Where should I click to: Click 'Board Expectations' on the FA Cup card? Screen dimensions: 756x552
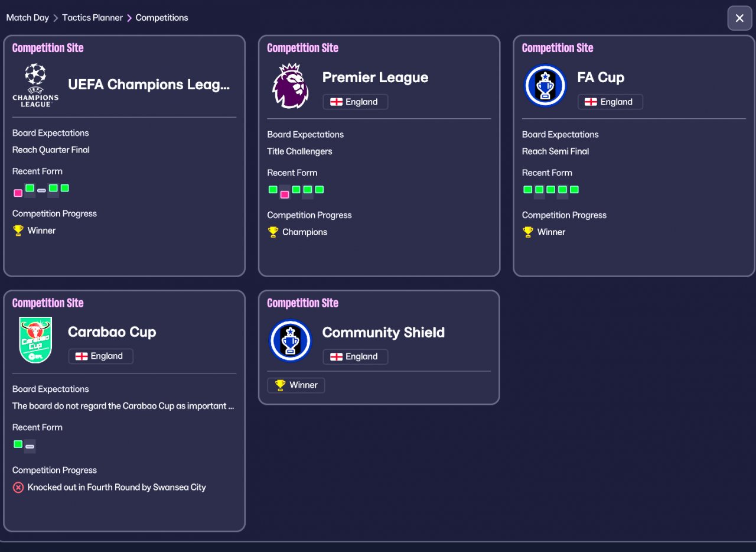pyautogui.click(x=561, y=135)
